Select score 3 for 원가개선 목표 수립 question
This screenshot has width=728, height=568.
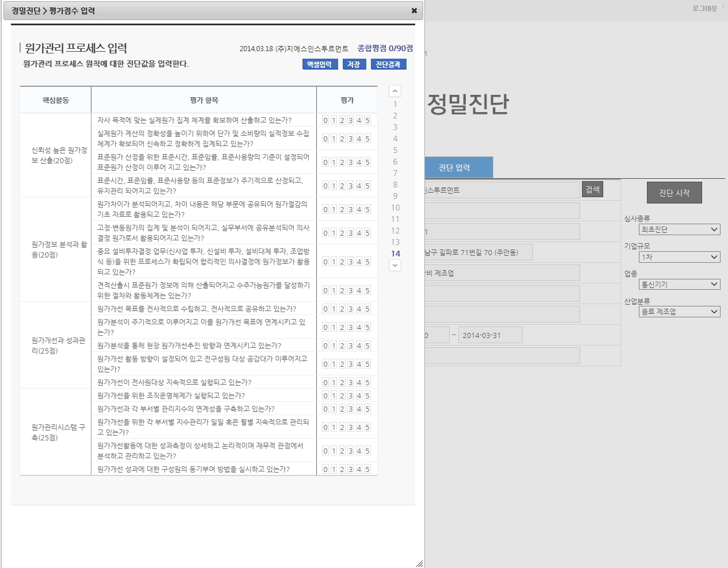[x=350, y=309]
